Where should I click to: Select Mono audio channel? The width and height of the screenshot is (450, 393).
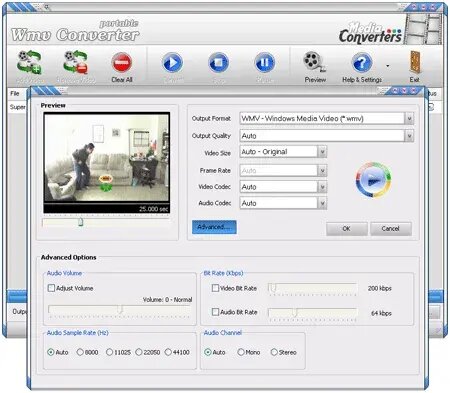click(241, 352)
